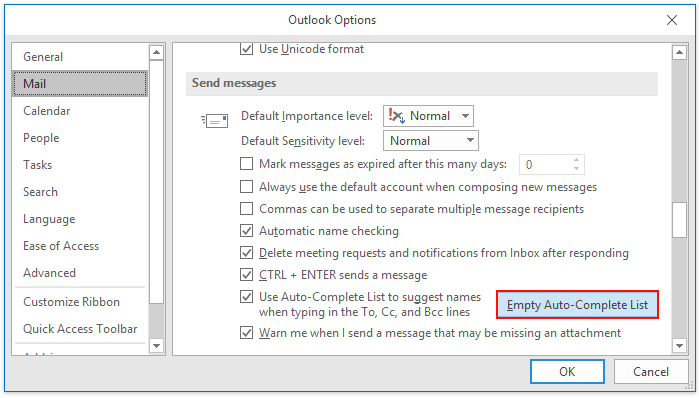The image size is (699, 398).
Task: Click the Outlook Options title text
Action: (332, 20)
